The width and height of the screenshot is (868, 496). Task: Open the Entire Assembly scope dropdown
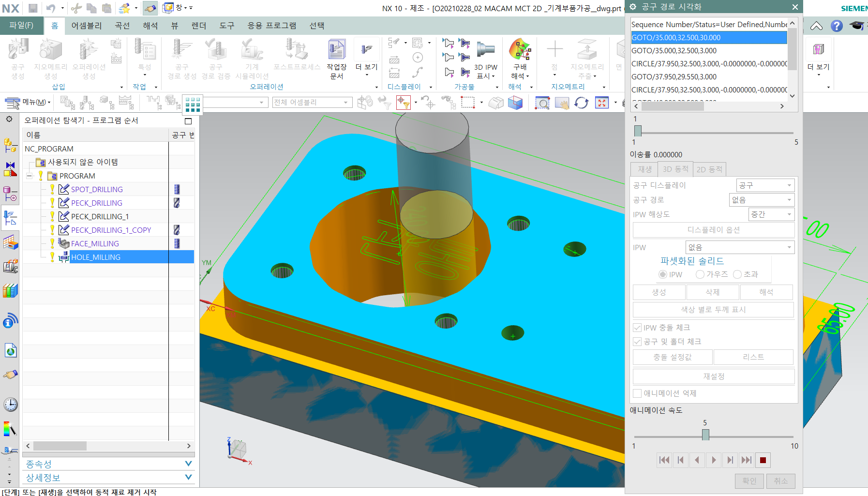tap(312, 103)
